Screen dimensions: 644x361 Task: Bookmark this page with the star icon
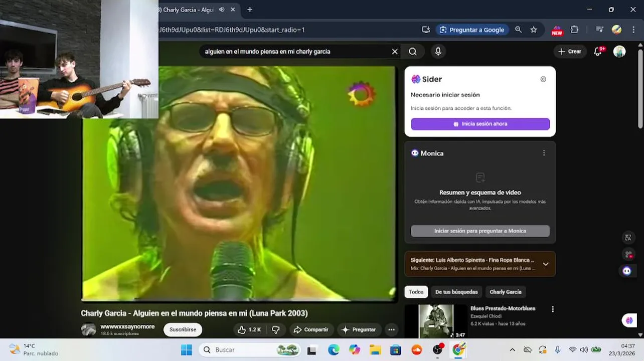coord(534,30)
